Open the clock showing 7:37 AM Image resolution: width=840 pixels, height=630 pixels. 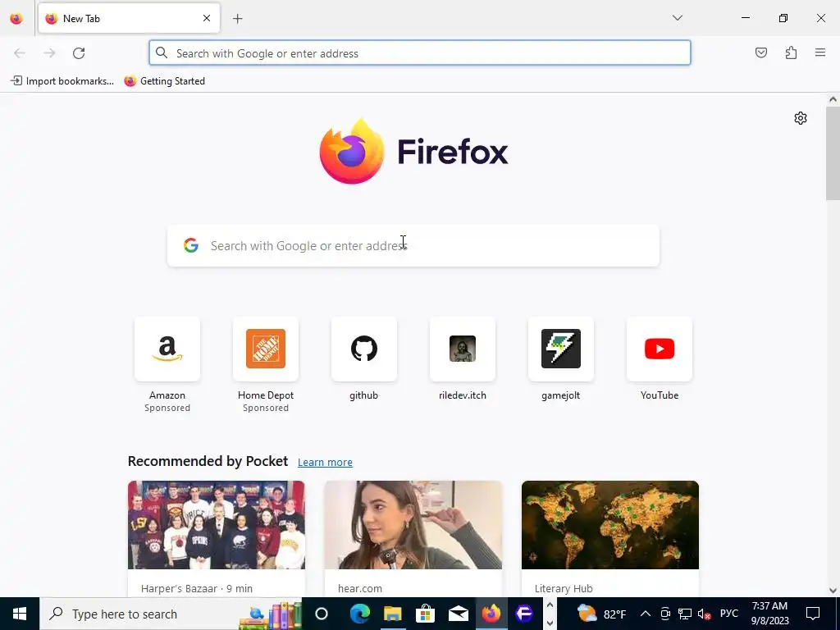769,614
